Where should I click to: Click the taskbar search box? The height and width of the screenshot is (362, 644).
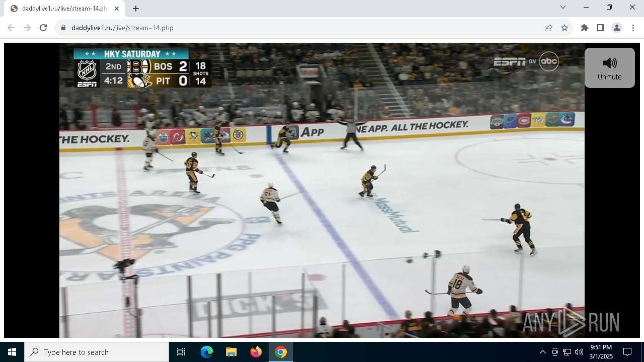[x=97, y=352]
